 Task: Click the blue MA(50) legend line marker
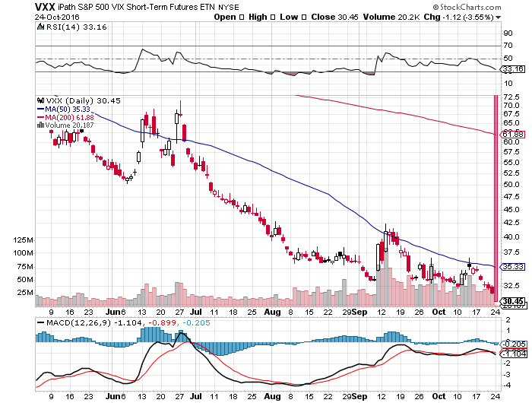click(x=41, y=109)
